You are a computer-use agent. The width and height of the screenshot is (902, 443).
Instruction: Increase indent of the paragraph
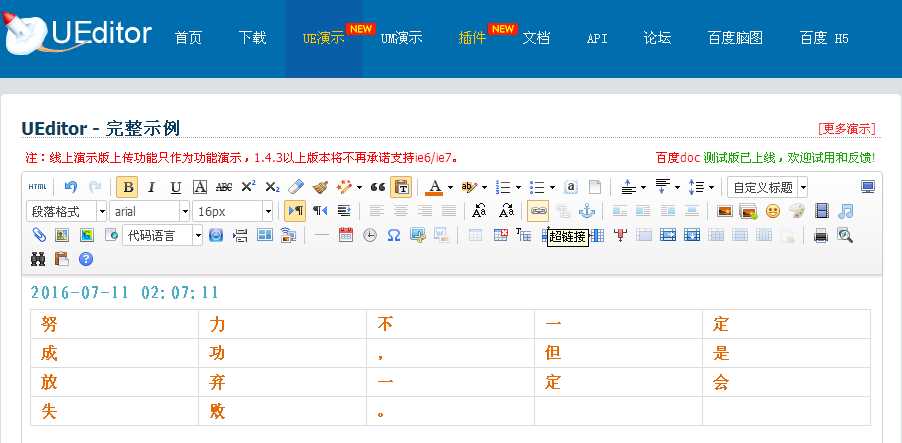coord(344,211)
